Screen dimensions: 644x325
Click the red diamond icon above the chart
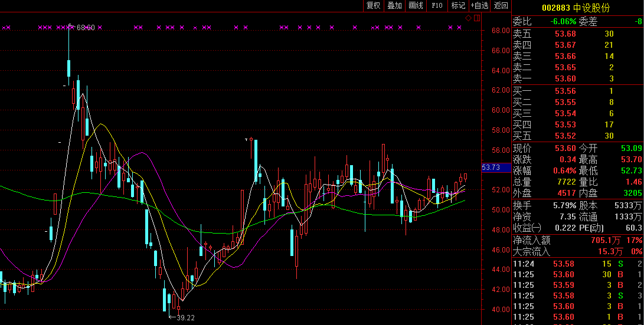point(468,18)
